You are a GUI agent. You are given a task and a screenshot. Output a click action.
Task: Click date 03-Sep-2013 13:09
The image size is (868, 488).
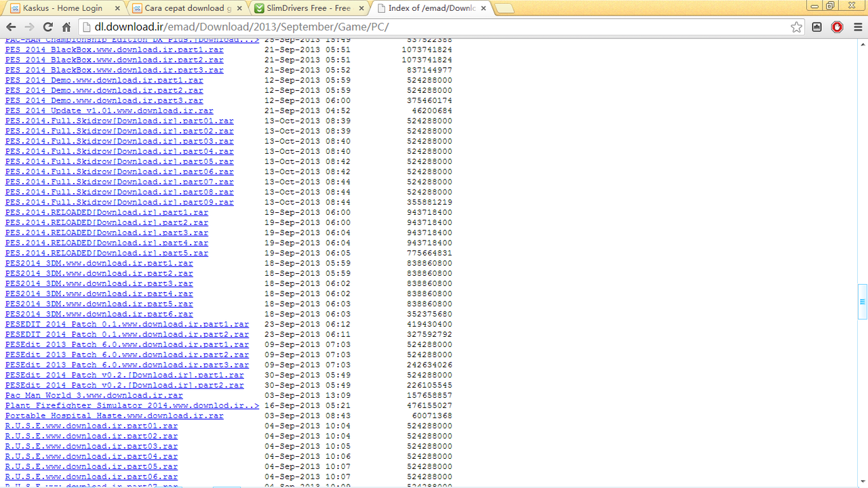click(307, 395)
